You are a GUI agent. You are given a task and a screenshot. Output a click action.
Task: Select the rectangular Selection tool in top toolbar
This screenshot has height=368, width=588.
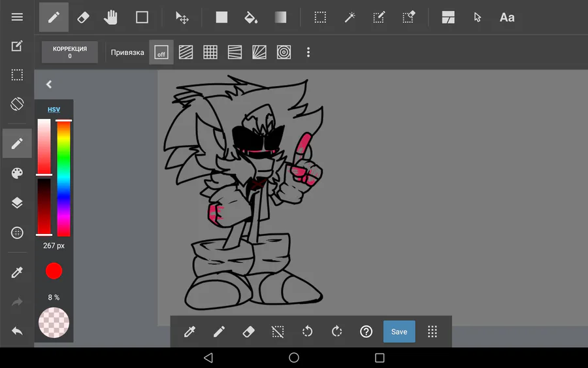tap(320, 17)
